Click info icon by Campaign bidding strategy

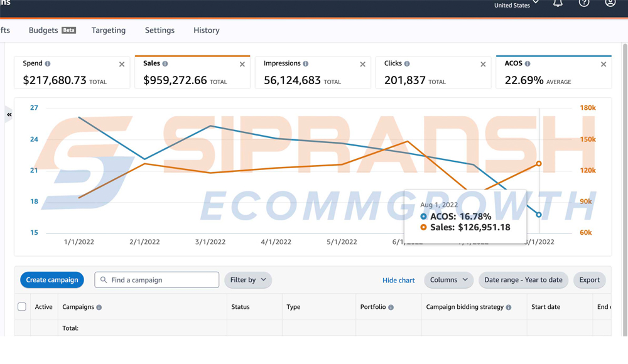point(509,308)
